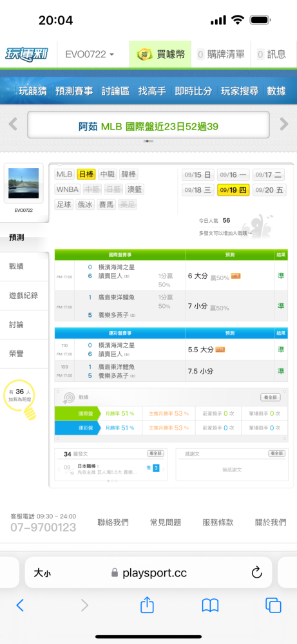Select the 日棒 league filter
The width and height of the screenshot is (297, 644).
[x=86, y=175]
